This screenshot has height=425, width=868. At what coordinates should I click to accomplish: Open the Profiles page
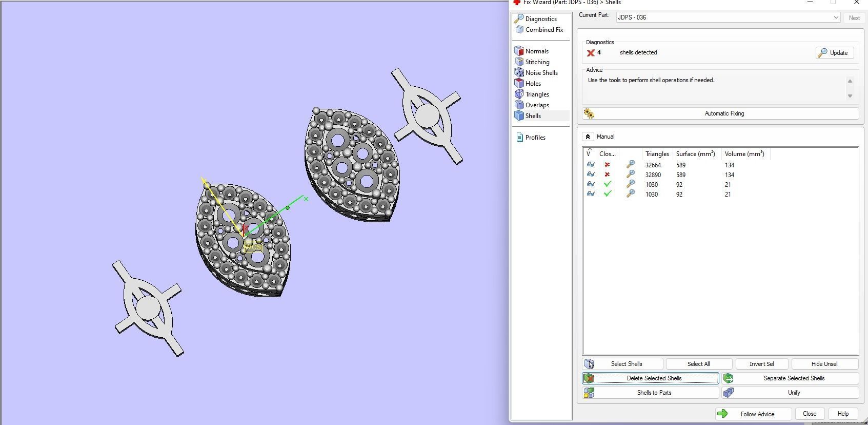[x=531, y=138]
